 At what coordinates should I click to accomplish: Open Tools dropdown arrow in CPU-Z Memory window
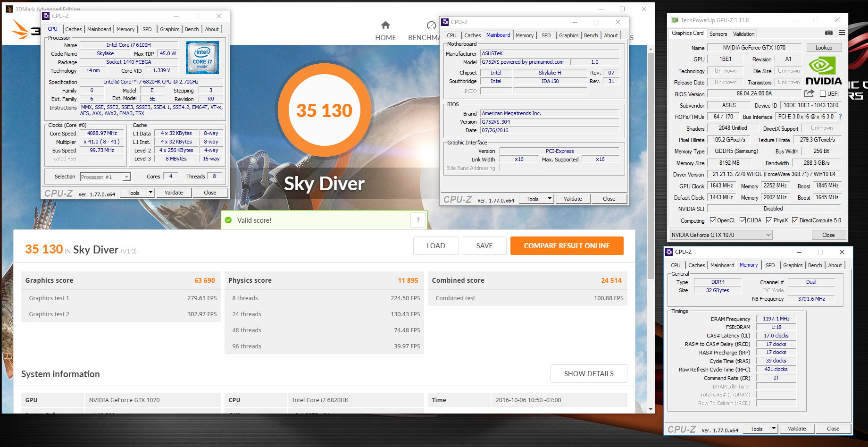pos(774,429)
